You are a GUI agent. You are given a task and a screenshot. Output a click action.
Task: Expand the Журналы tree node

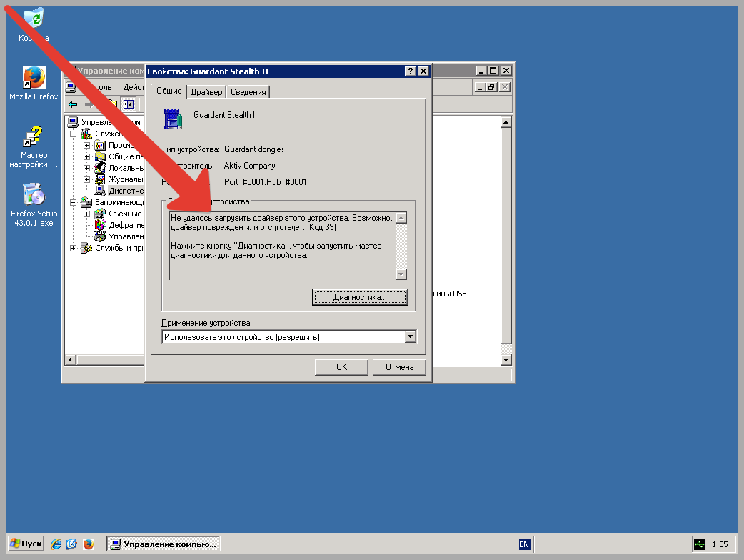[87, 179]
